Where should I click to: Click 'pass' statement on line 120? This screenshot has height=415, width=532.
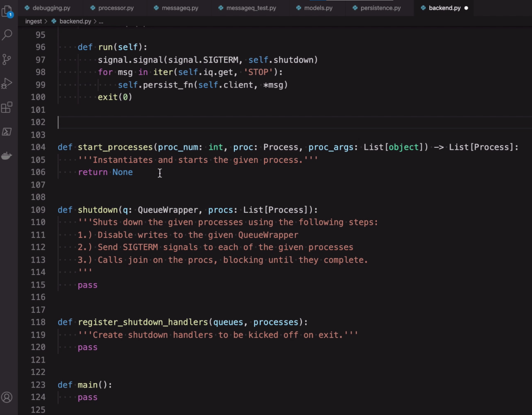88,347
